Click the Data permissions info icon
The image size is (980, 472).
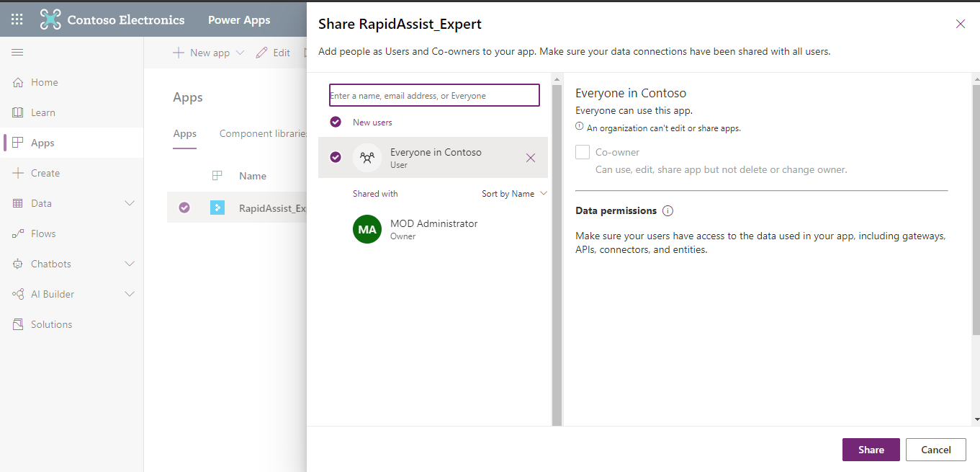click(x=667, y=211)
